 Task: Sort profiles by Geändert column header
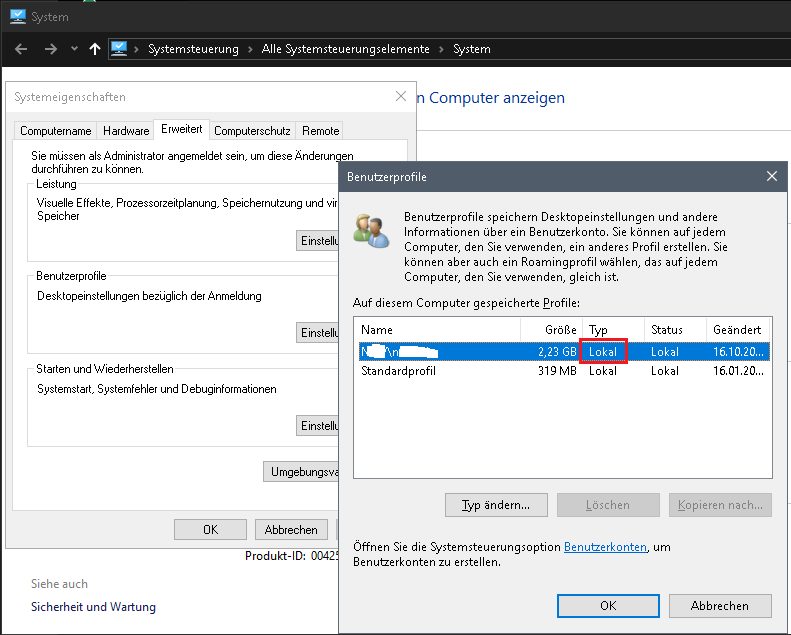pos(738,330)
